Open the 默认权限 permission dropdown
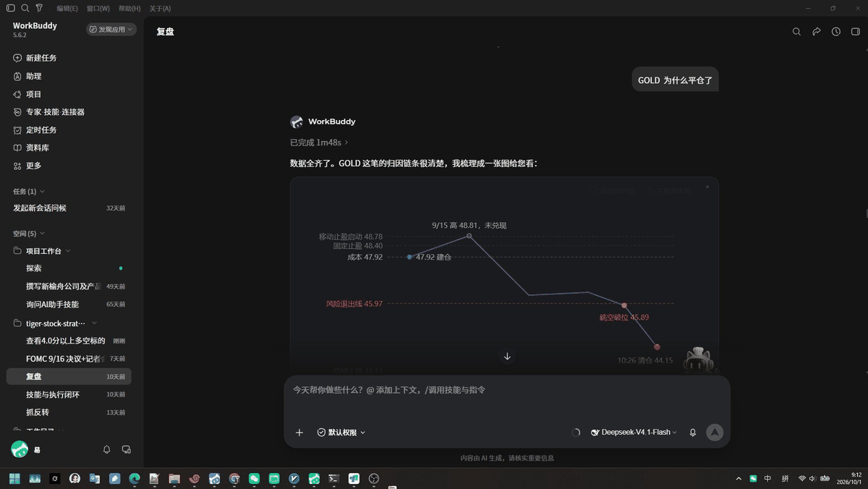This screenshot has height=489, width=868. click(x=341, y=433)
